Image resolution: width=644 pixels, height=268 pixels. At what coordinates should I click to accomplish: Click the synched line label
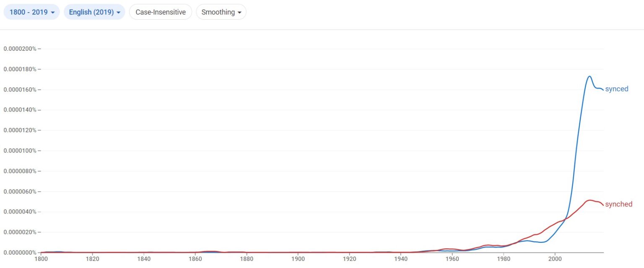(x=620, y=204)
